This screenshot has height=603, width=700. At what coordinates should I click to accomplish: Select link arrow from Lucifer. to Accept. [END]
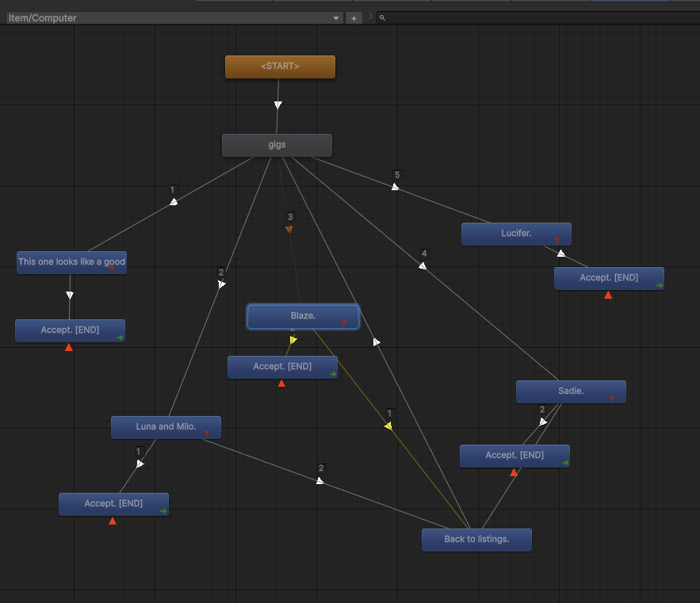coord(561,254)
